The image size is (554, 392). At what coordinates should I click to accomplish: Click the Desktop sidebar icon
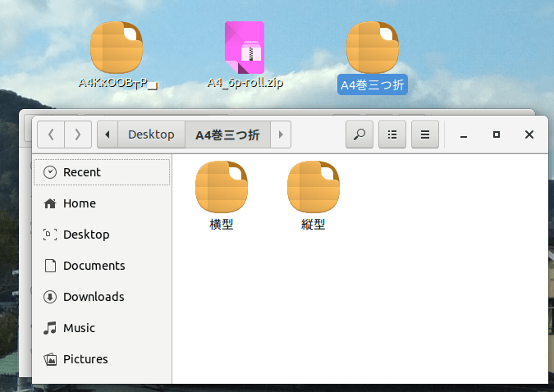click(50, 235)
